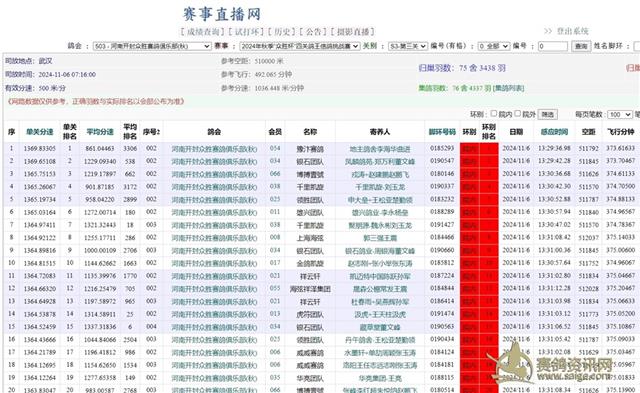The image size is (640, 393).
Task: Go to the 历史 page
Action: (x=282, y=32)
